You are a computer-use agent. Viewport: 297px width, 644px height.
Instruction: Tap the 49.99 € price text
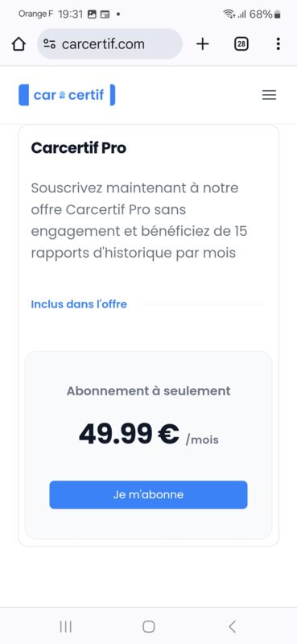coord(129,434)
